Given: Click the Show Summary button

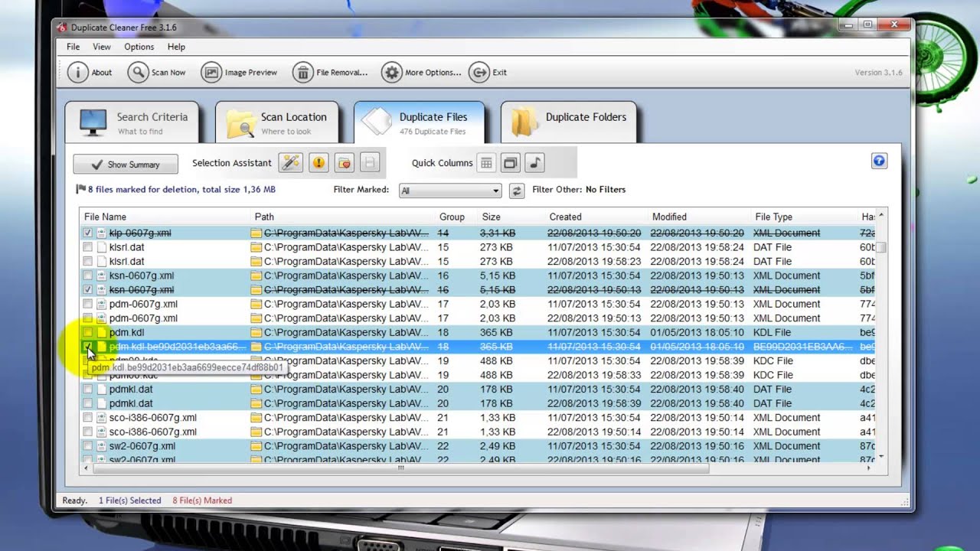Looking at the screenshot, I should click(x=126, y=165).
